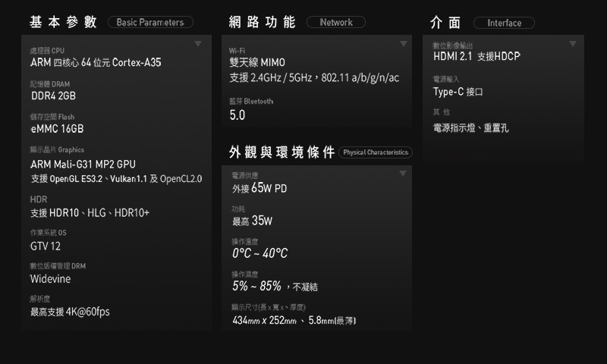This screenshot has width=607, height=364.
Task: Select the 基本參數 section heading
Action: pos(63,22)
